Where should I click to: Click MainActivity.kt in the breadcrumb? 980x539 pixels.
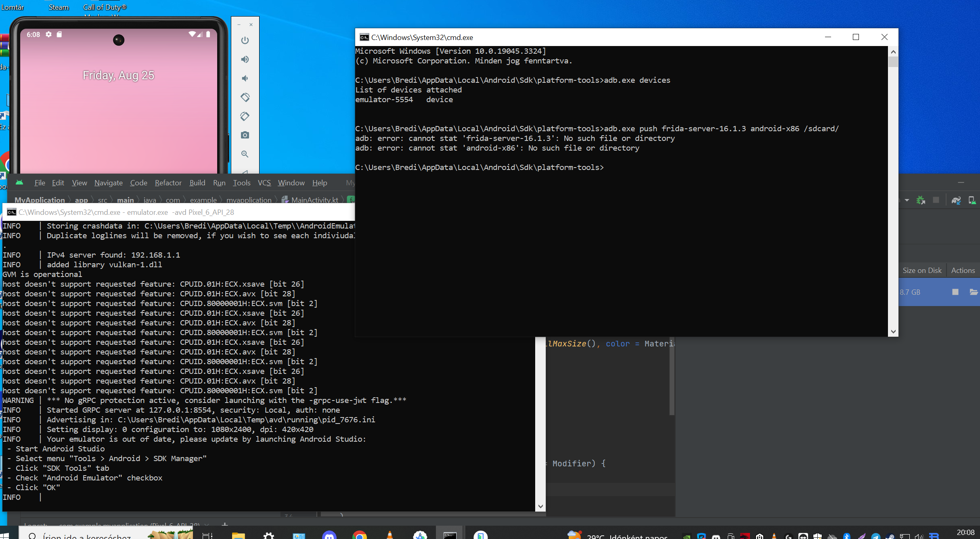pos(314,200)
